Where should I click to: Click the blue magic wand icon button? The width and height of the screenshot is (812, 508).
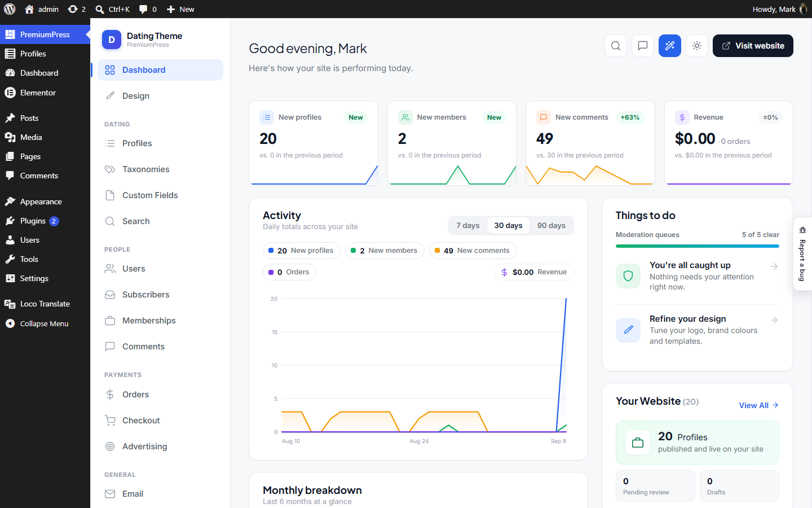(x=670, y=46)
